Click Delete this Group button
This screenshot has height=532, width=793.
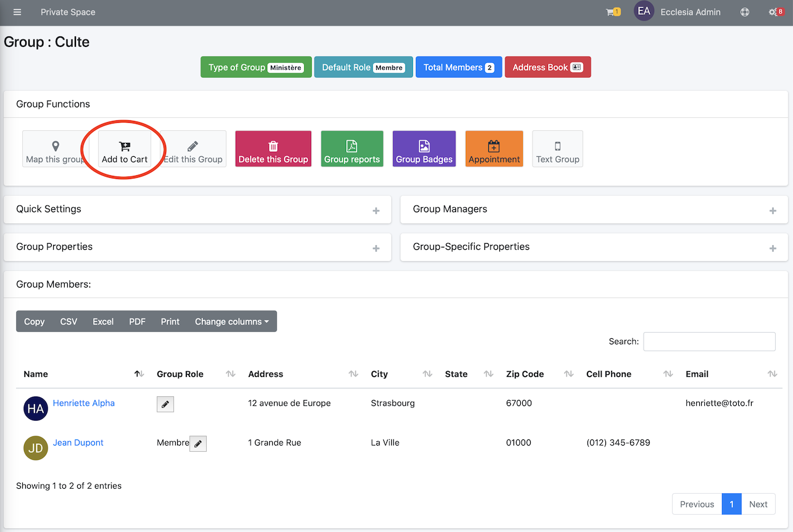(x=273, y=149)
